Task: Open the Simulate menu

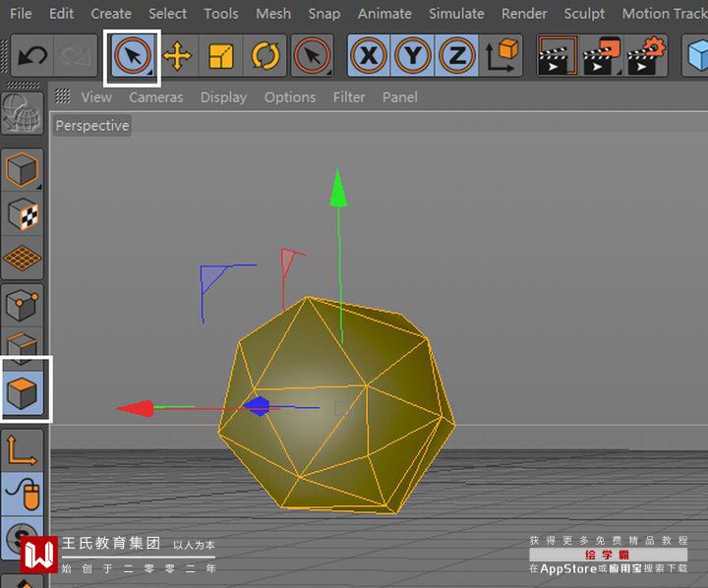Action: click(x=456, y=14)
